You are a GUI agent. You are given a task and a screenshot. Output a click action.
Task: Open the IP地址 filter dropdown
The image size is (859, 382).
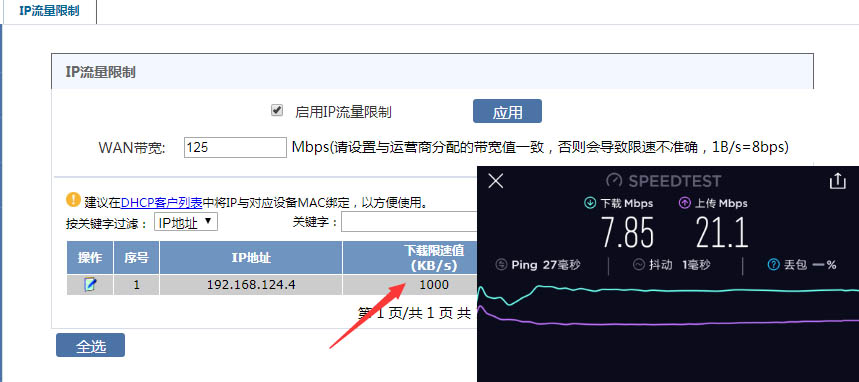coord(186,223)
